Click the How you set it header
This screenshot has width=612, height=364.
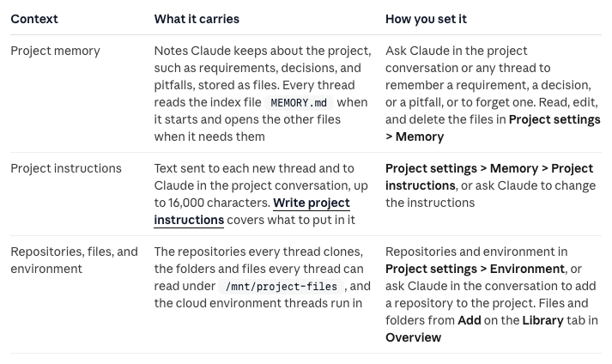(x=426, y=19)
